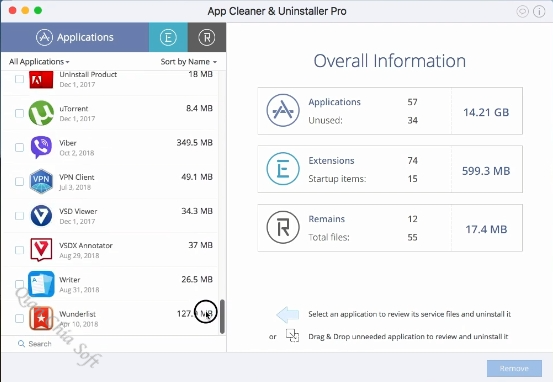The height and width of the screenshot is (382, 553).
Task: Click the drag and drop hint icon
Action: [292, 336]
